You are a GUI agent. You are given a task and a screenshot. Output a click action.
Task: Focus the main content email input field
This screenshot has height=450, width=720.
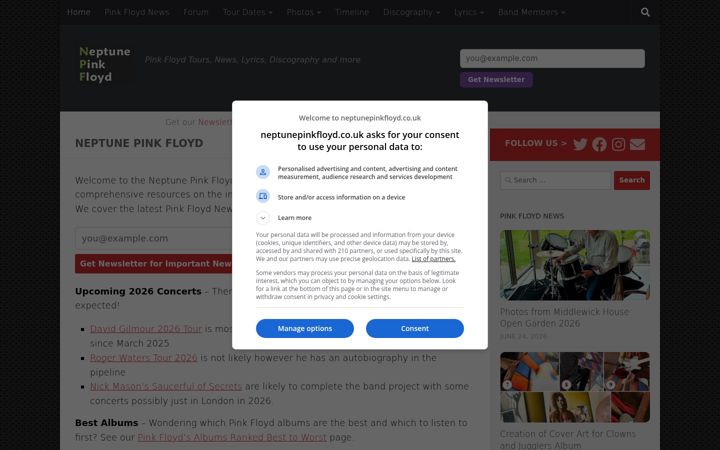154,238
